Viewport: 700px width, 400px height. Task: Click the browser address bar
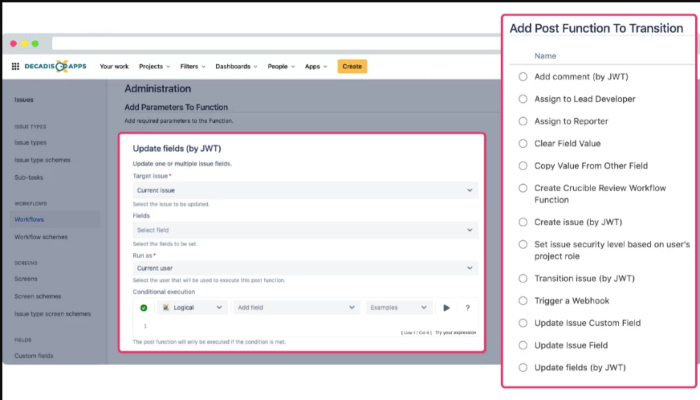tap(276, 43)
